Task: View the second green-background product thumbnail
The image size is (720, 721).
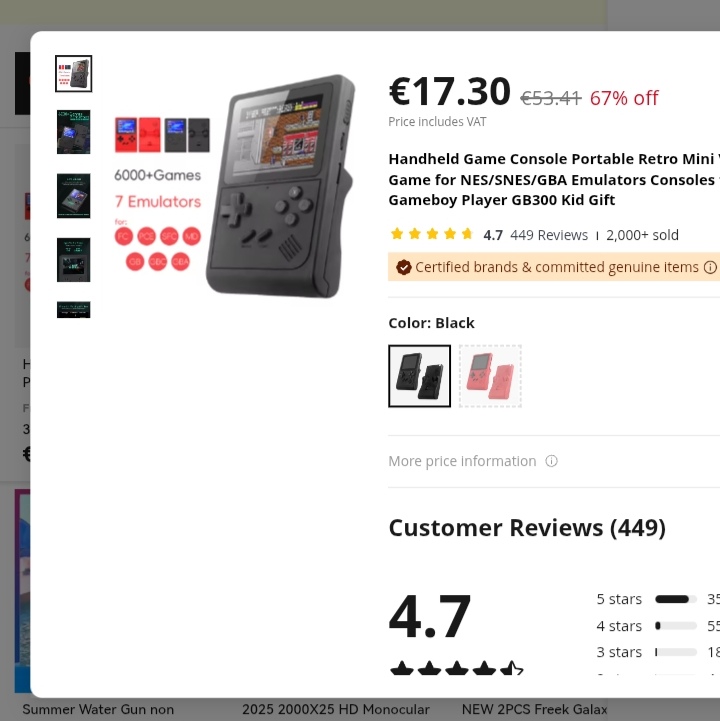Action: pyautogui.click(x=74, y=132)
